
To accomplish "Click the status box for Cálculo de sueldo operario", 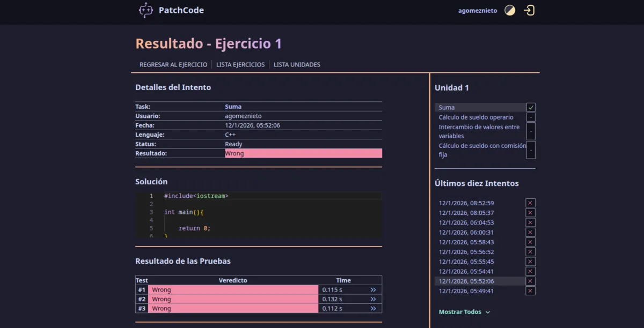I will [530, 117].
